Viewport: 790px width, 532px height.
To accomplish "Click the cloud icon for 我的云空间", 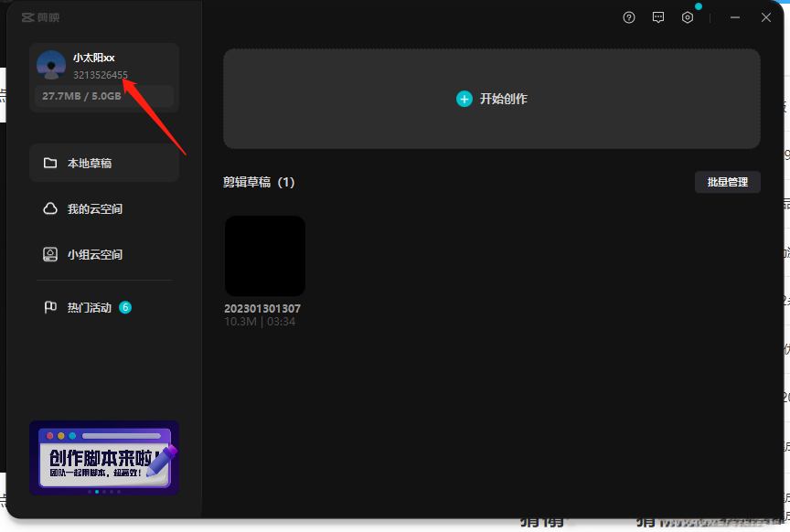I will point(50,208).
